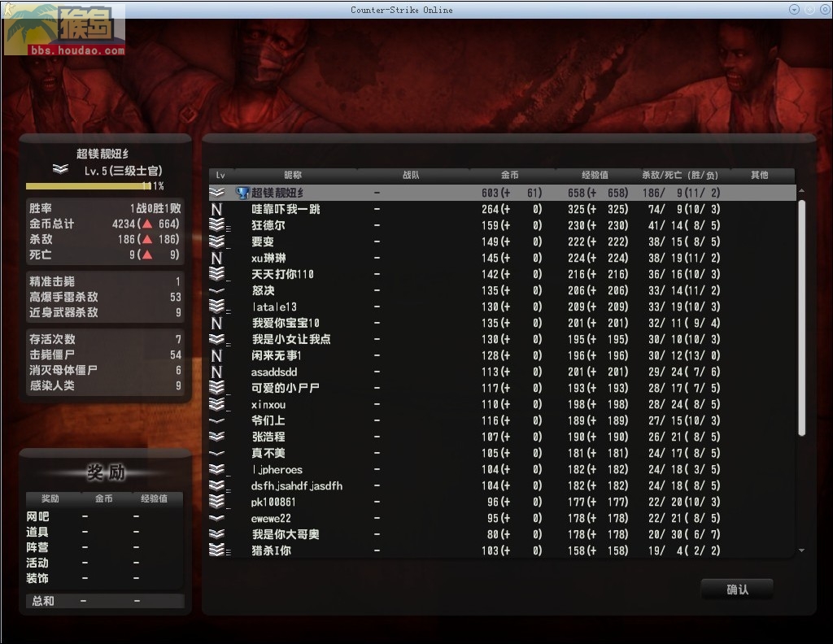Click the rank emblem beside Lv.5 三级士官
Viewport: 833px width, 644px height.
click(60, 169)
